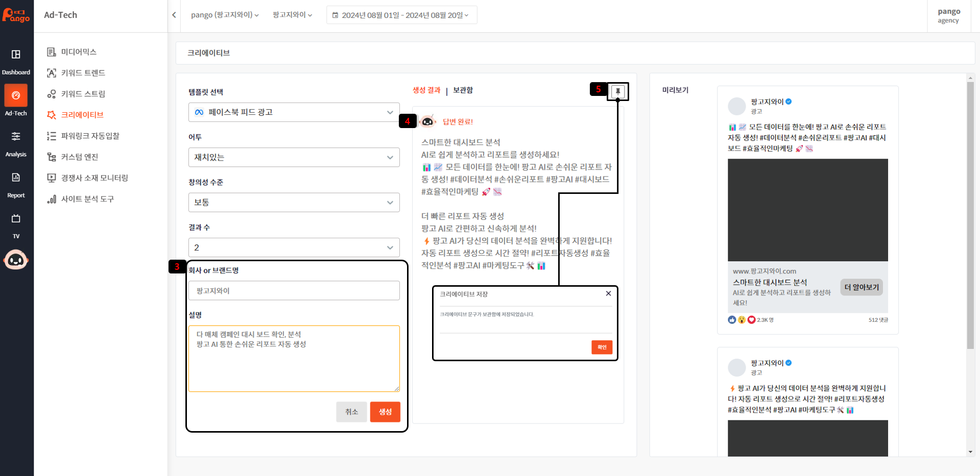
Task: Open 미디어믹스 menu item
Action: pyautogui.click(x=79, y=52)
